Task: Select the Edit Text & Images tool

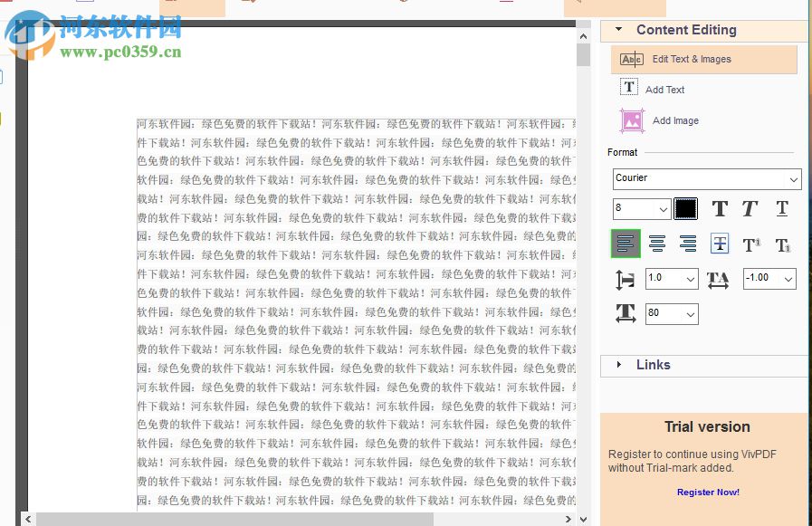Action: click(x=703, y=60)
